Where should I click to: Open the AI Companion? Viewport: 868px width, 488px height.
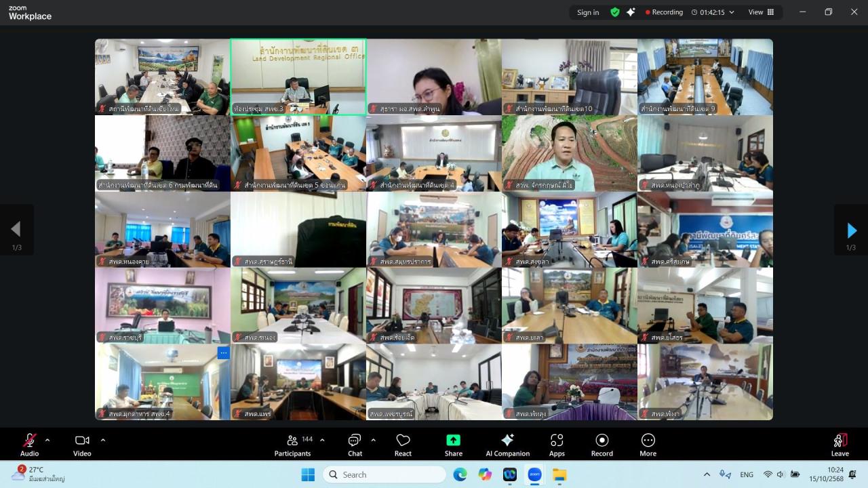click(507, 445)
